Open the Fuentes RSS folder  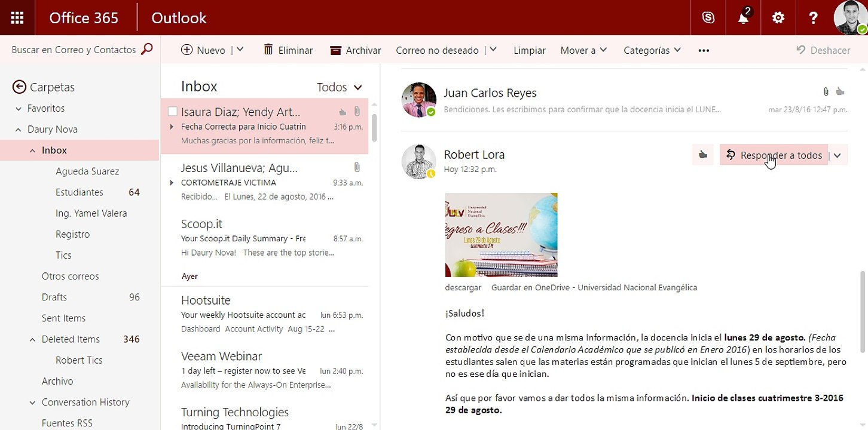click(67, 423)
